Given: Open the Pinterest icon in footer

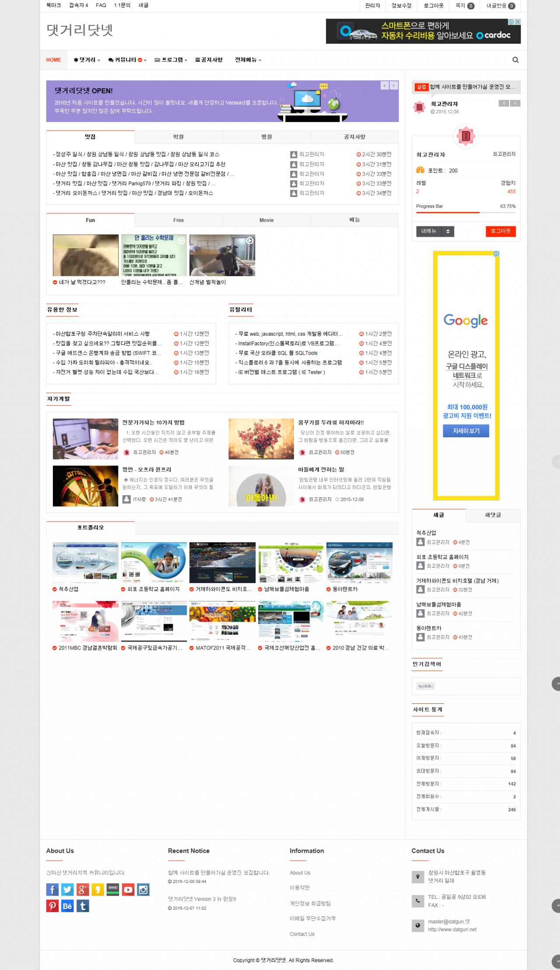Looking at the screenshot, I should coord(52,906).
